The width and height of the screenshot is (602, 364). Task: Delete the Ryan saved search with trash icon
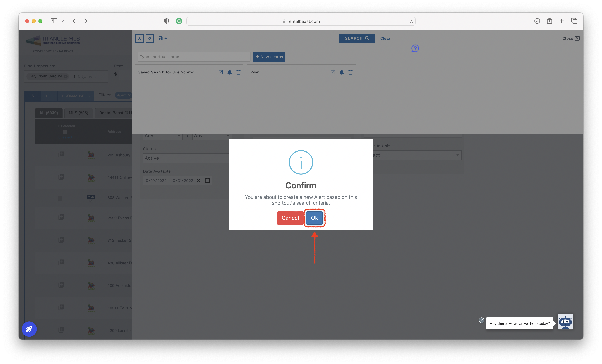[x=350, y=72]
